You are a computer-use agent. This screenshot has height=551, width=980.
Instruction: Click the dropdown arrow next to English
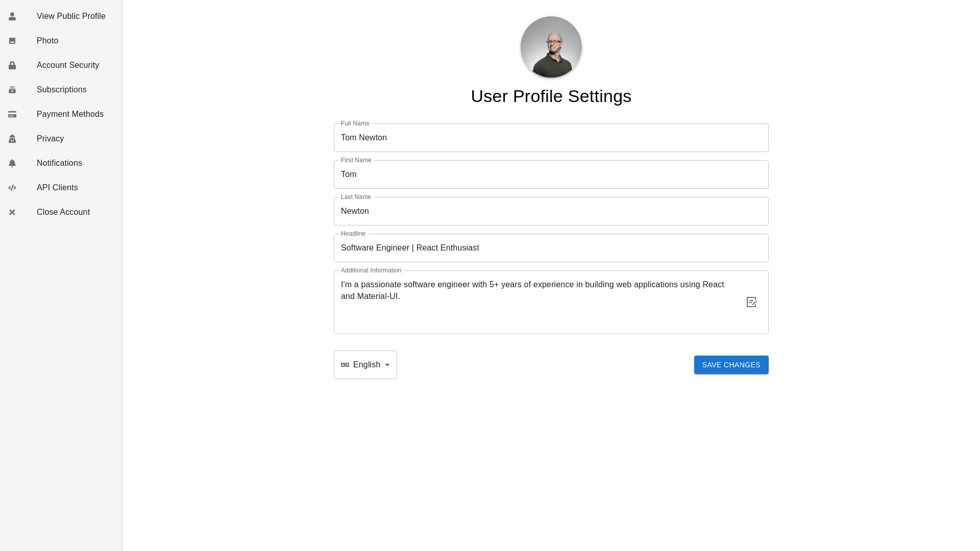pyautogui.click(x=387, y=365)
